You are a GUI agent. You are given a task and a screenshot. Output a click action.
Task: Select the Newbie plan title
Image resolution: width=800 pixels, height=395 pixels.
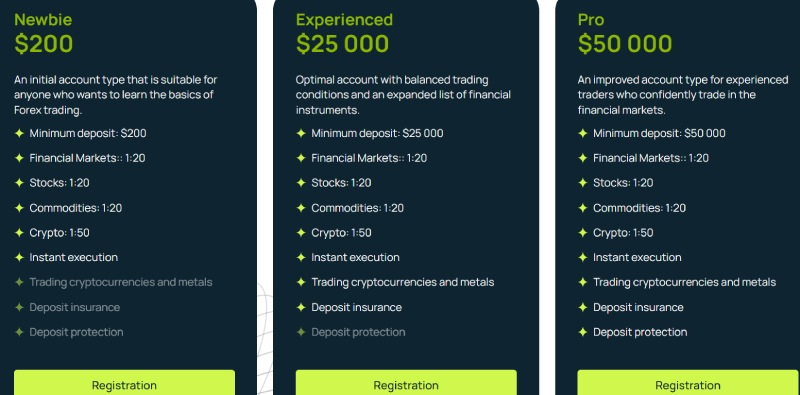tap(43, 20)
